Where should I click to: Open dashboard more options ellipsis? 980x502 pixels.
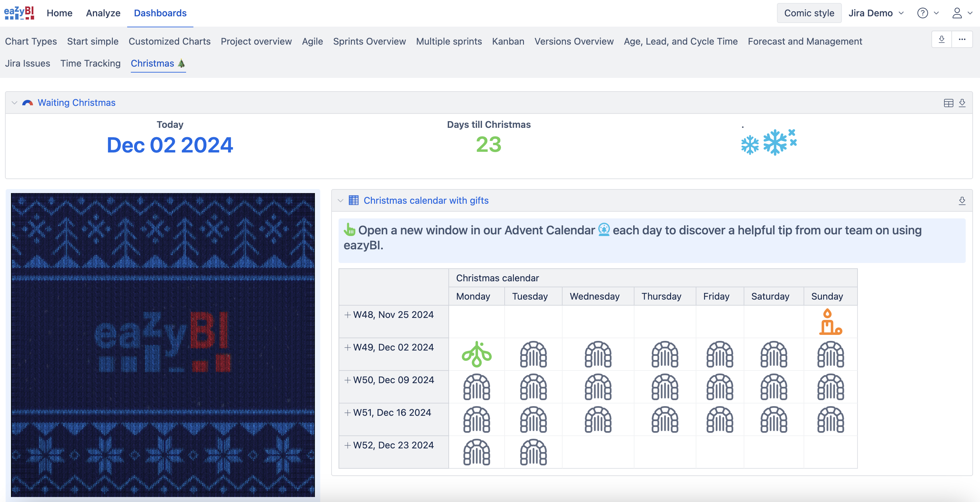[x=962, y=39]
